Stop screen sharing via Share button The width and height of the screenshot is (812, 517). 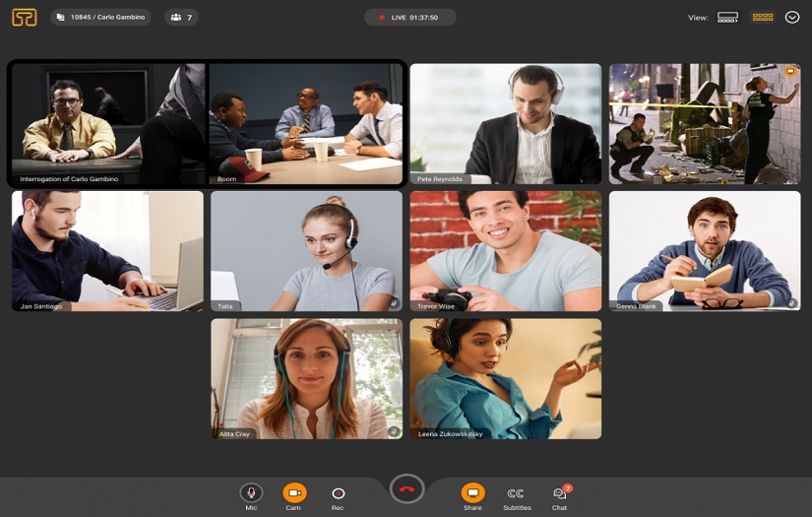[x=472, y=492]
